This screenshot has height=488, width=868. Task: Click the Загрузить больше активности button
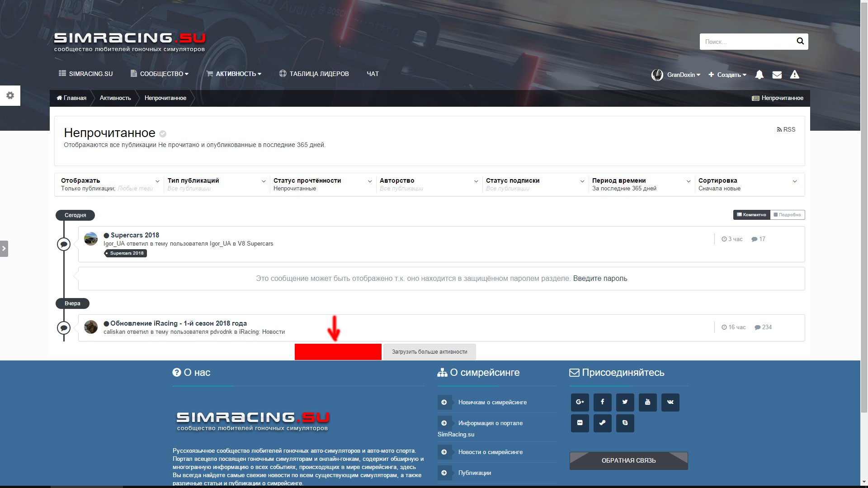(x=429, y=352)
